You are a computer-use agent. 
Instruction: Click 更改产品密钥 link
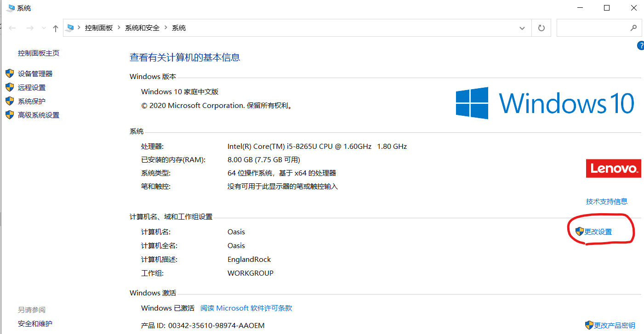(615, 325)
